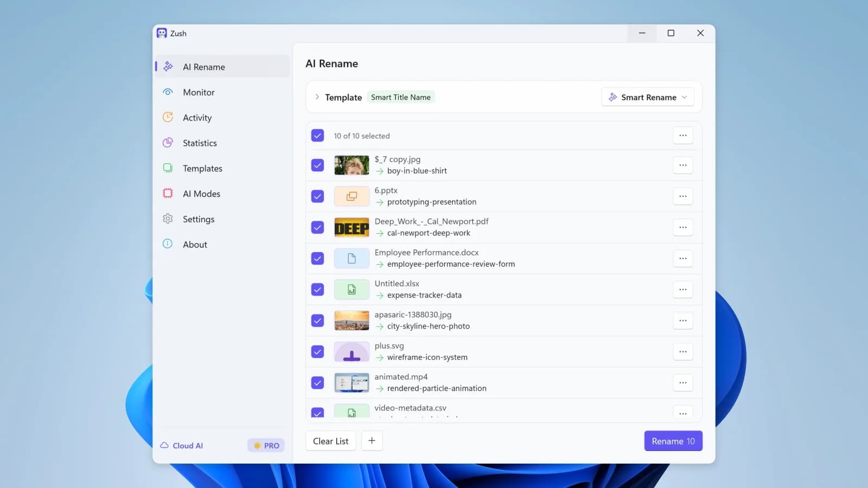The height and width of the screenshot is (488, 868).
Task: Select the city skyline thumbnail
Action: click(x=352, y=320)
